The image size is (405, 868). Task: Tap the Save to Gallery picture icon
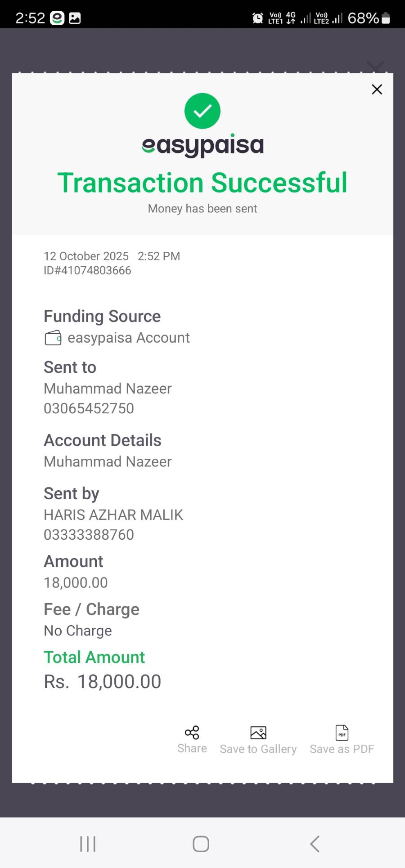[258, 733]
